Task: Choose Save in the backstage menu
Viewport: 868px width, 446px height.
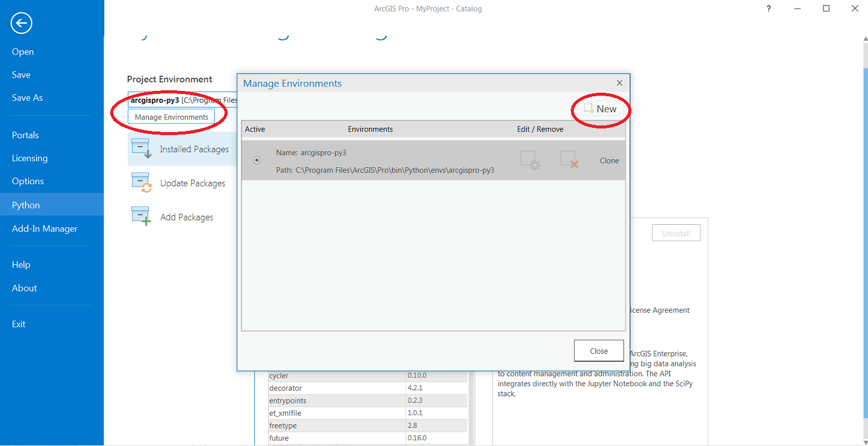Action: [x=21, y=75]
